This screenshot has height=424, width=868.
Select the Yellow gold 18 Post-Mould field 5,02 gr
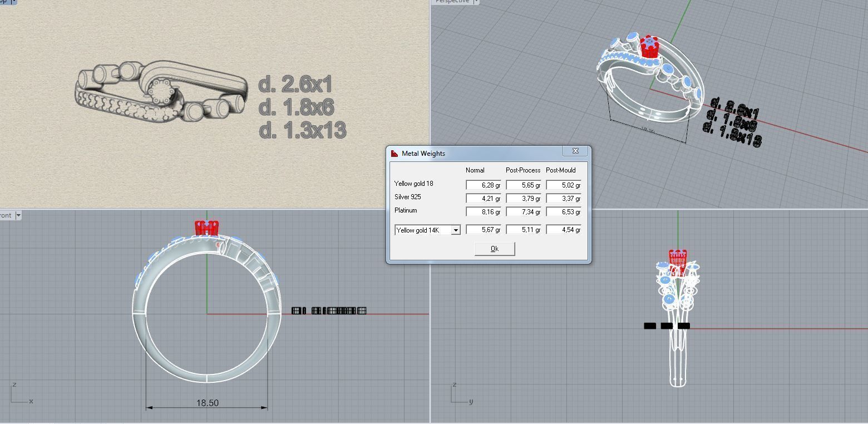(564, 185)
